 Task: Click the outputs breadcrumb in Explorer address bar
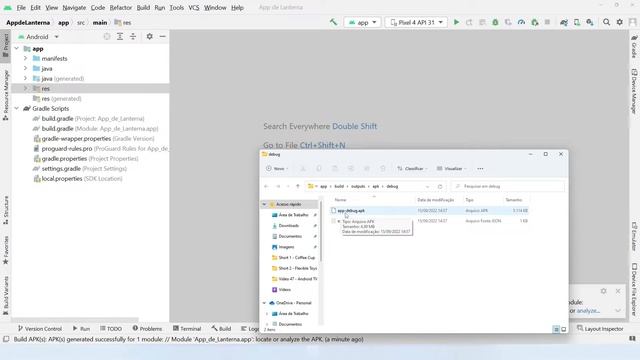pos(358,187)
